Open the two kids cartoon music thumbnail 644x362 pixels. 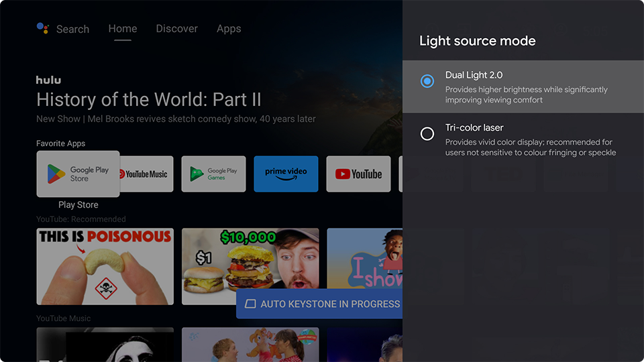(x=250, y=345)
